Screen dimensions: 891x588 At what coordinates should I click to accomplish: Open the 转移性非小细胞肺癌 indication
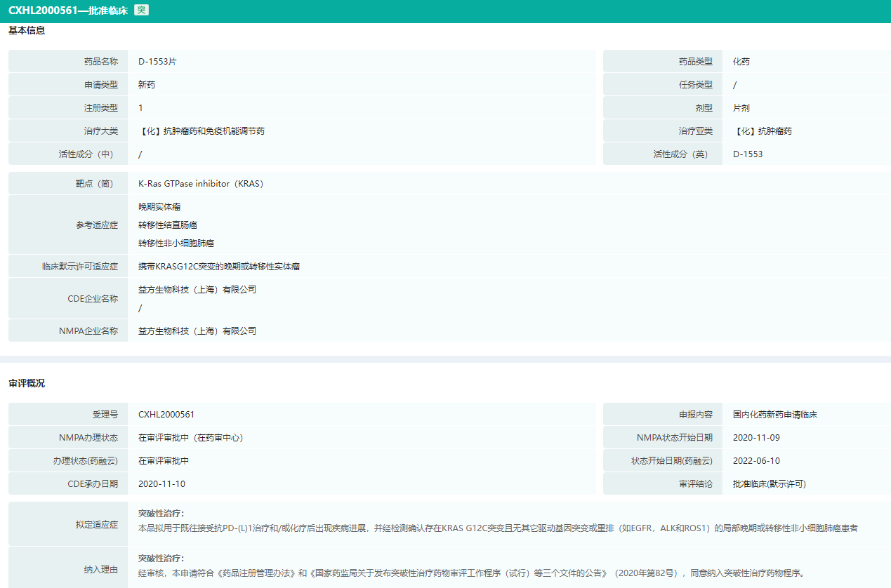[x=176, y=243]
